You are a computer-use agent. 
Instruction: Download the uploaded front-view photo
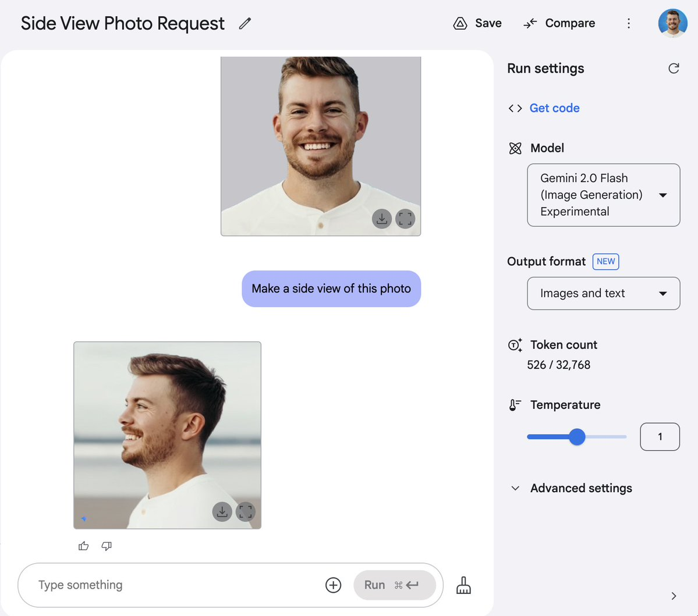pos(381,219)
